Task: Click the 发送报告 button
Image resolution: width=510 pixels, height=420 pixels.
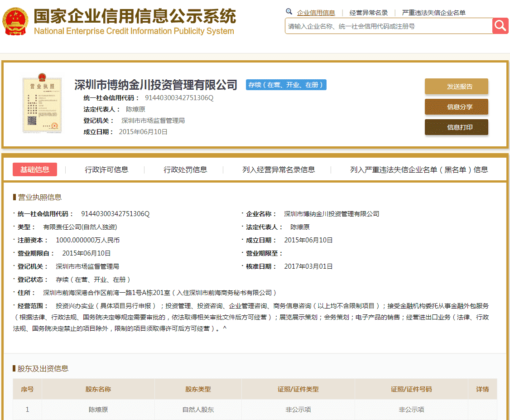Action: point(457,86)
